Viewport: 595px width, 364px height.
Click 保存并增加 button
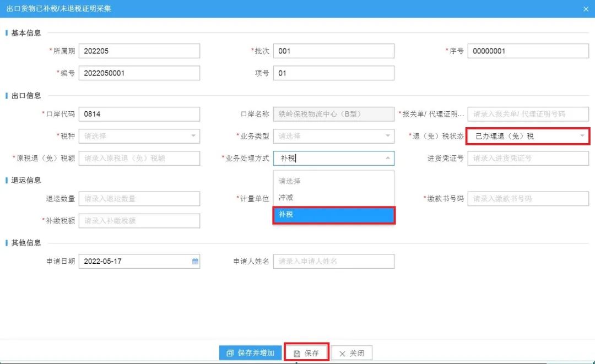[x=251, y=353]
